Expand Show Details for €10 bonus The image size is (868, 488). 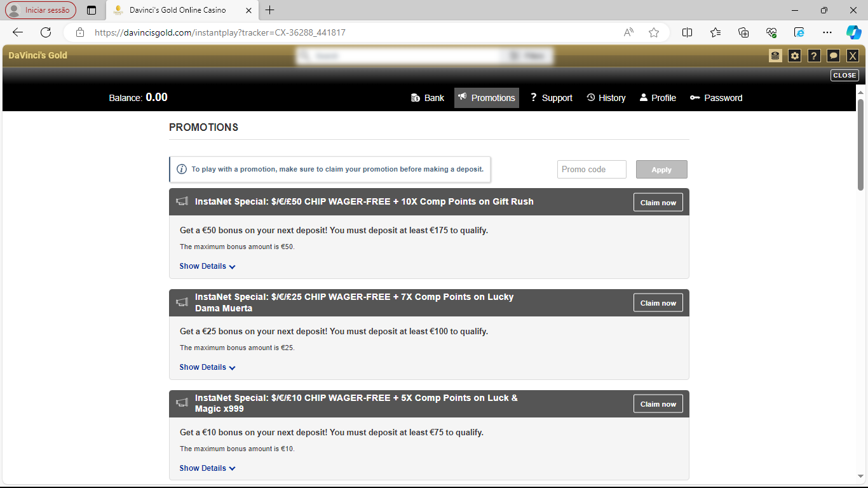(207, 468)
